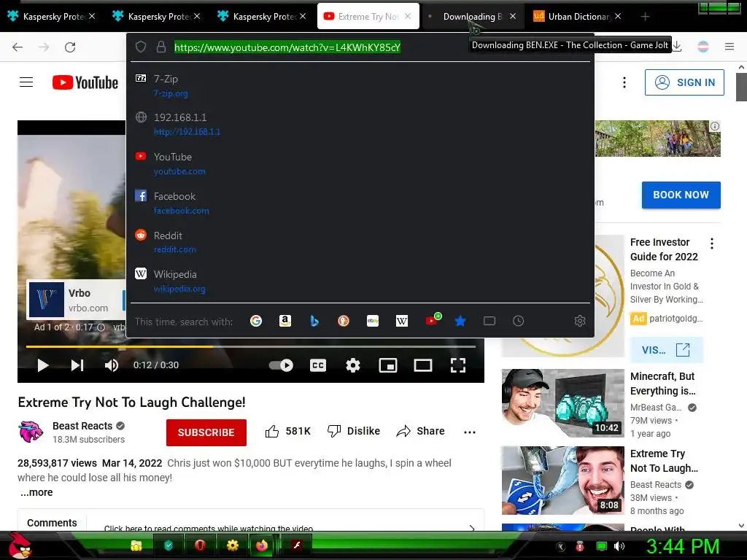747x560 pixels.
Task: Open Extreme Try Not To Laugh 8:08 thumbnail
Action: (562, 480)
